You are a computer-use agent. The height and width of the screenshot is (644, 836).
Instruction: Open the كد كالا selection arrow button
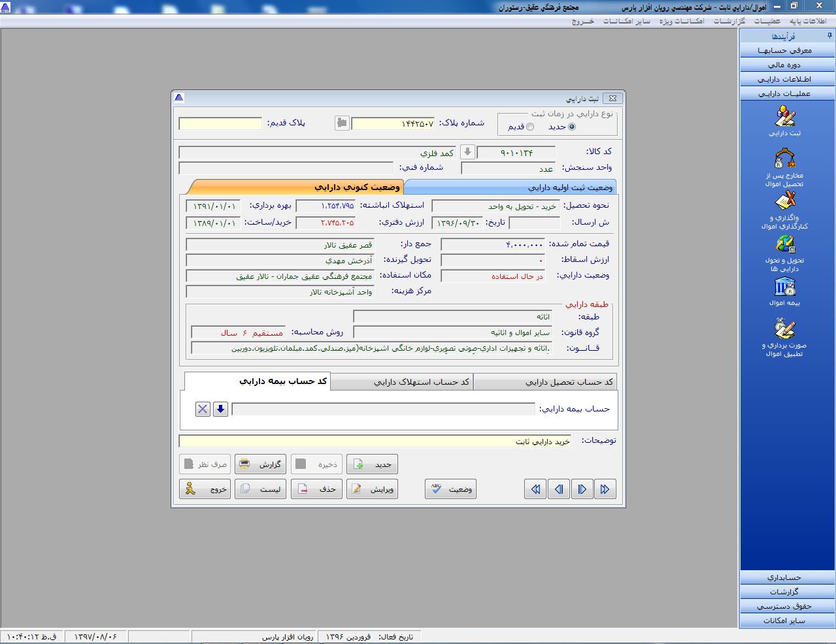point(467,152)
